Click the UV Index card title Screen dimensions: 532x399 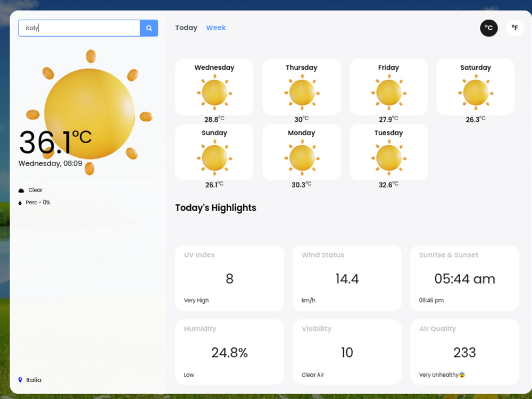coord(199,255)
